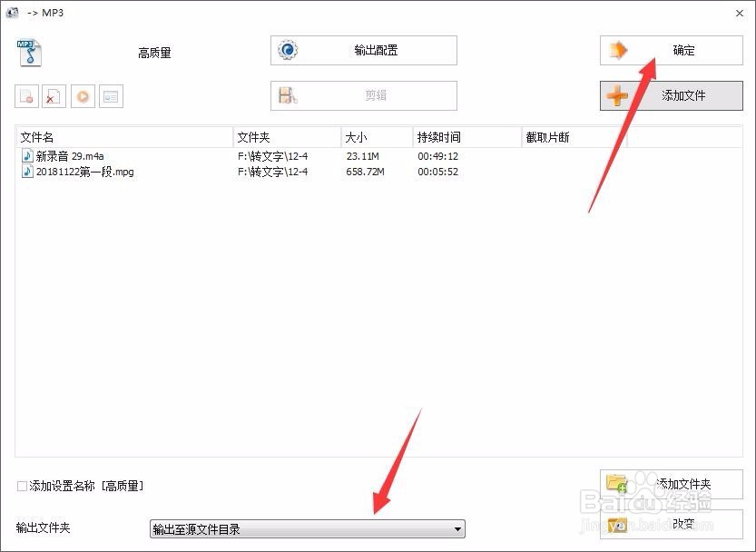Click the MP3 format icon at top left
The image size is (756, 552).
(28, 52)
